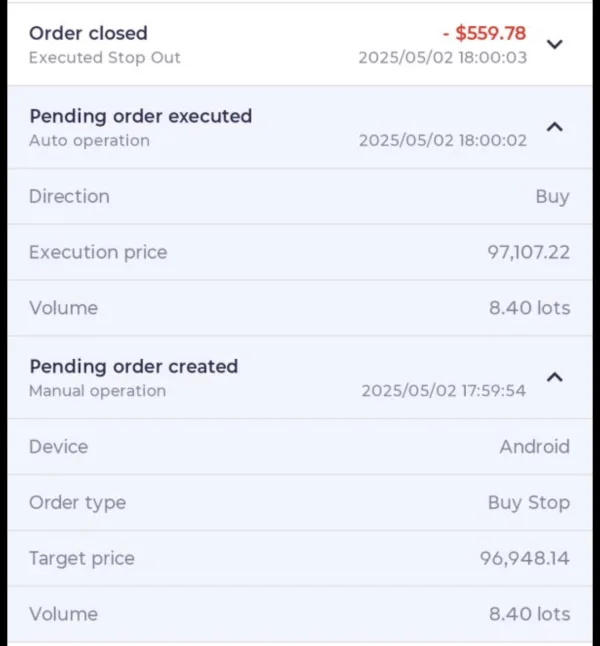Image resolution: width=600 pixels, height=646 pixels.
Task: Click the Auto operation subtitle
Action: click(89, 141)
